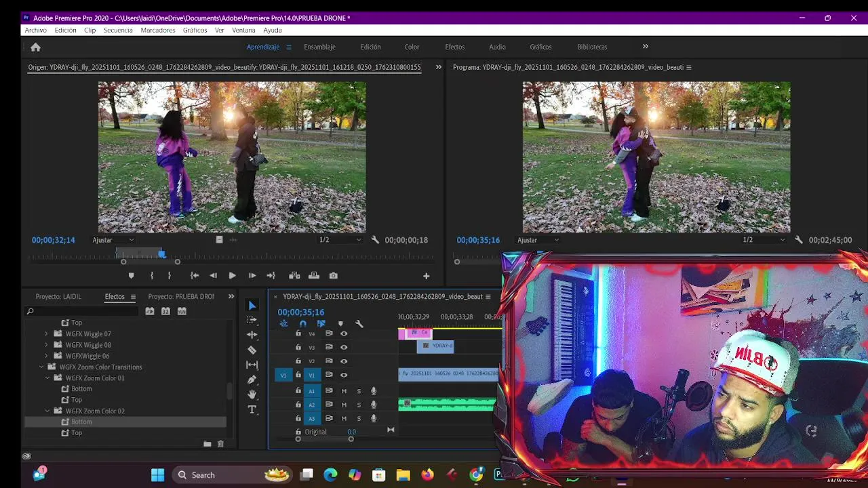Select the Slip tool

252,365
